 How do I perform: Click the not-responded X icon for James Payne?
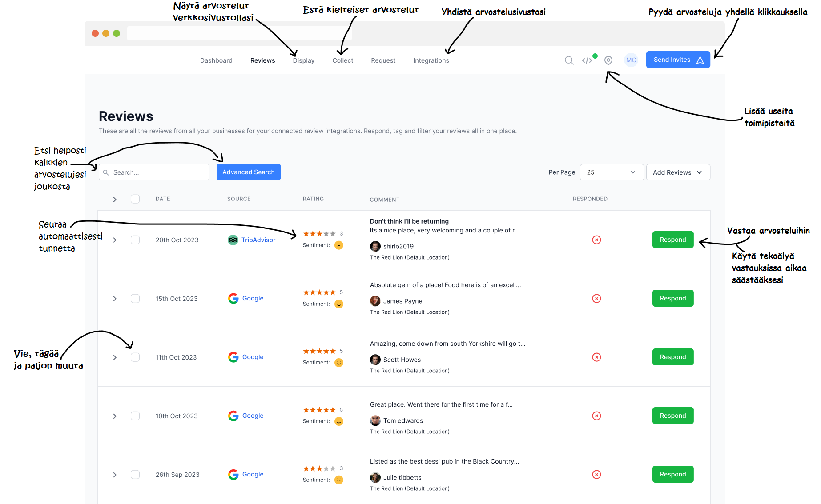tap(597, 299)
